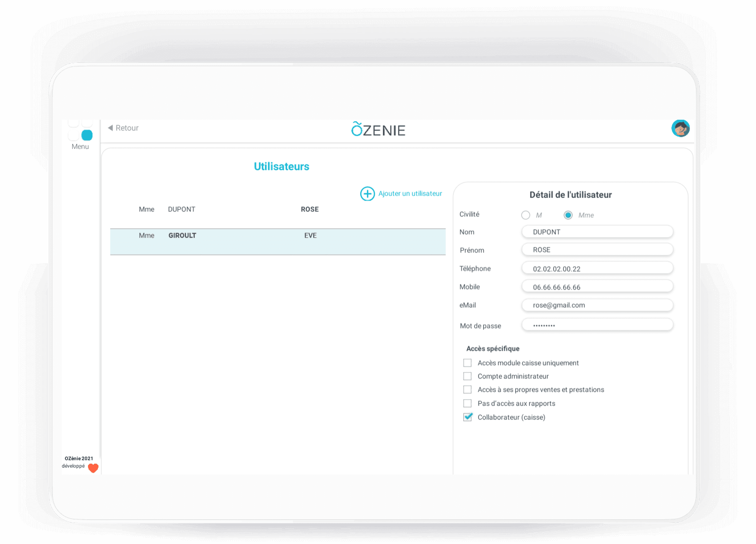Edit the eMail field
The image size is (756, 544).
click(x=597, y=305)
